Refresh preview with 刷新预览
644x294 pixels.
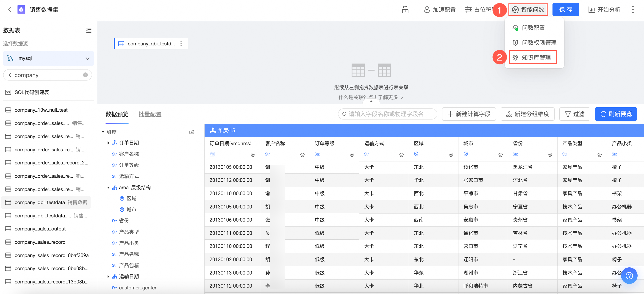616,114
